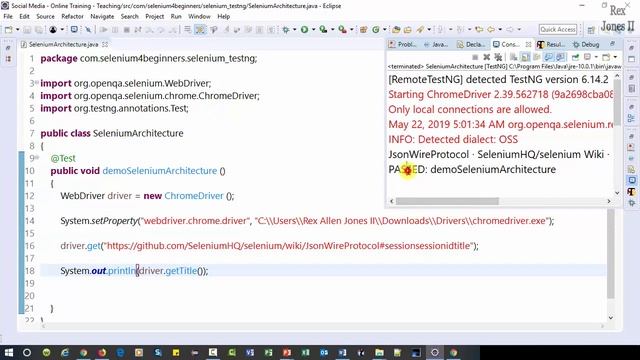Click the Search flashlight toolbar icon
Image resolution: width=640 pixels, height=360 pixels.
pos(420,29)
